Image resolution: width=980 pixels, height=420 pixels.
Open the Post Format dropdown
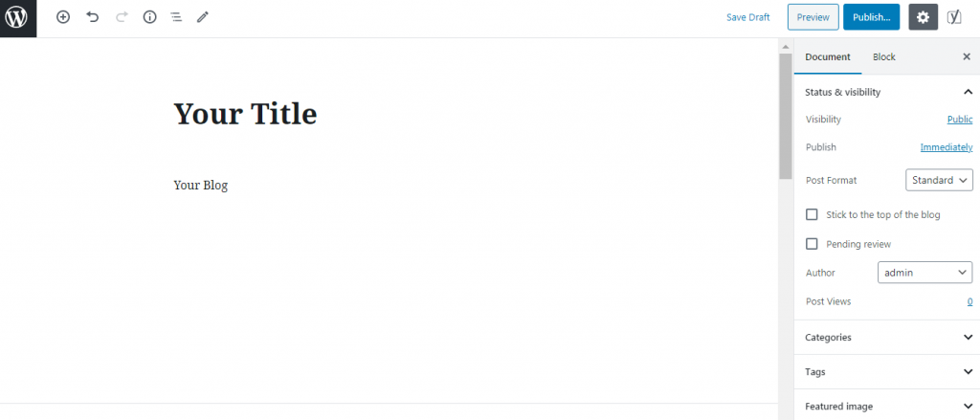click(939, 180)
